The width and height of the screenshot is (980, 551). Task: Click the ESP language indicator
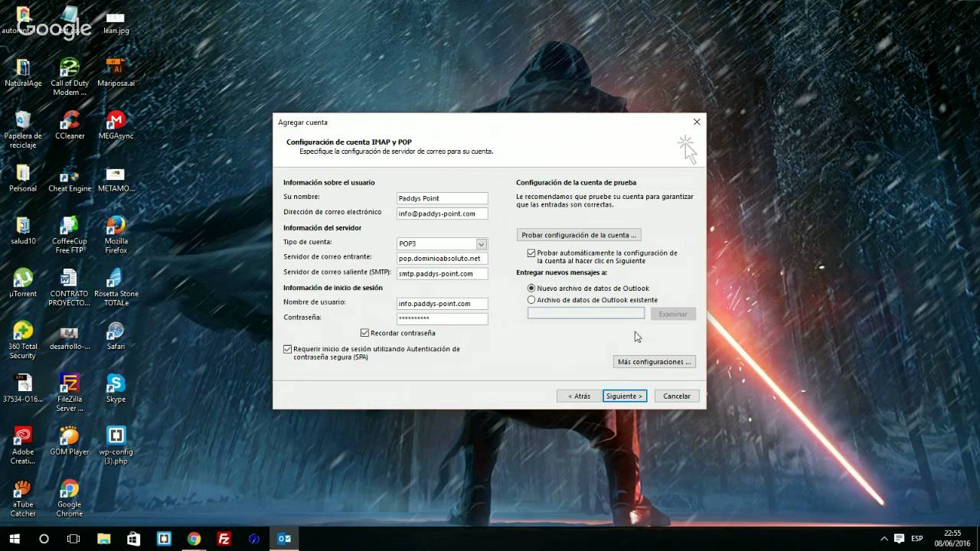pyautogui.click(x=919, y=539)
